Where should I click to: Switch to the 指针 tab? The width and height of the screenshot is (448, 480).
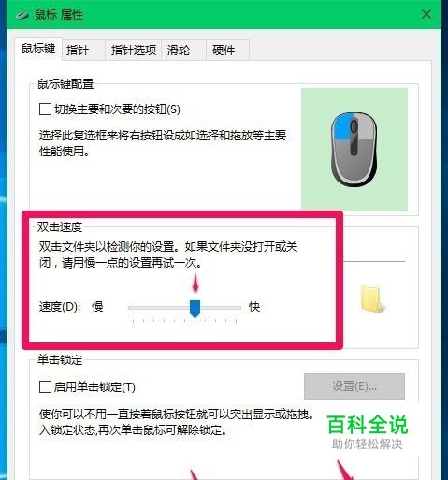click(78, 50)
